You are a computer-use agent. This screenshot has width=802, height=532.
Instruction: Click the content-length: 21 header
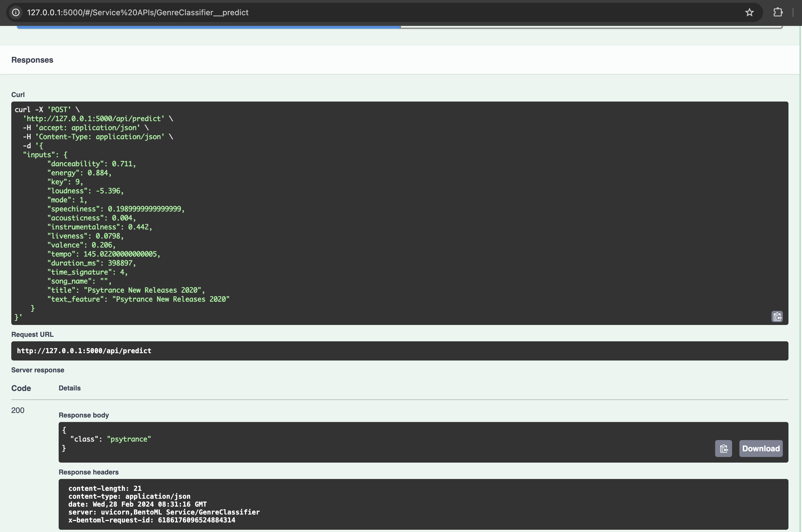(105, 489)
